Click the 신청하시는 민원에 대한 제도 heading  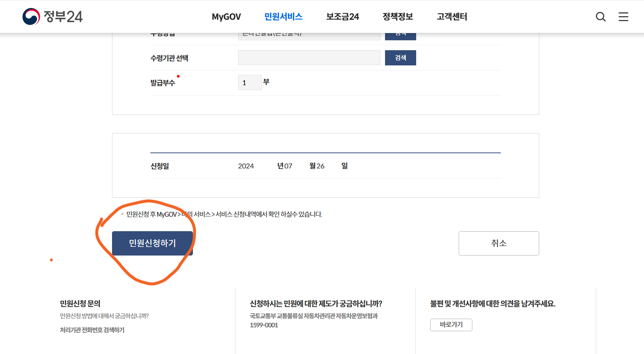tap(316, 304)
